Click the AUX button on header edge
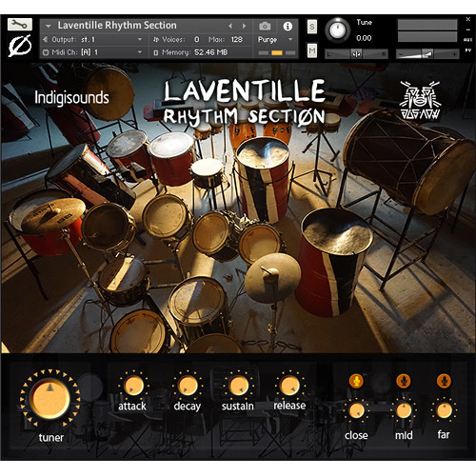 467,40
